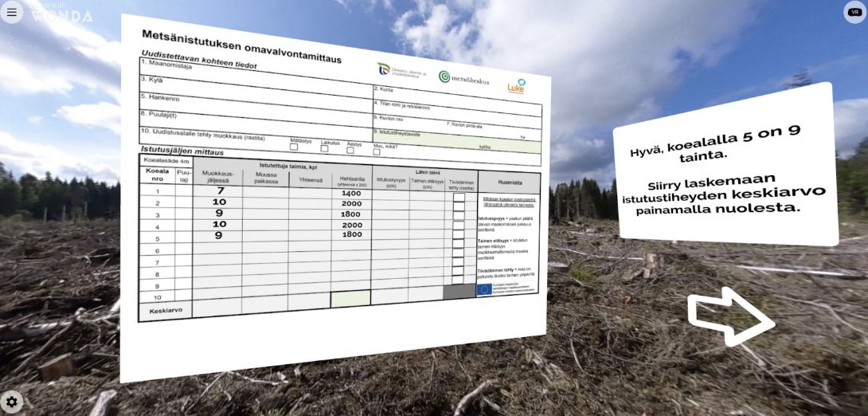This screenshot has height=416, width=868.
Task: Open the settings gear
Action: coord(12,401)
